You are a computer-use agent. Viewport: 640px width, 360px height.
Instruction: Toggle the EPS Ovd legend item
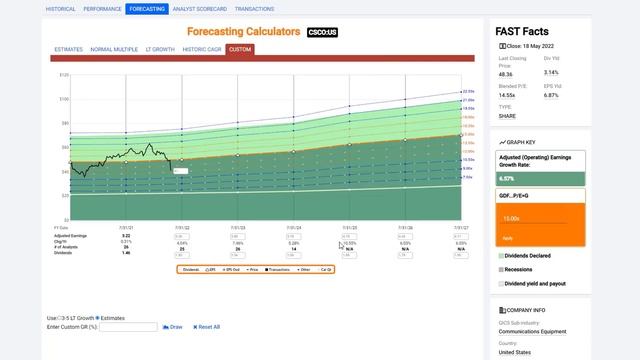[231, 270]
